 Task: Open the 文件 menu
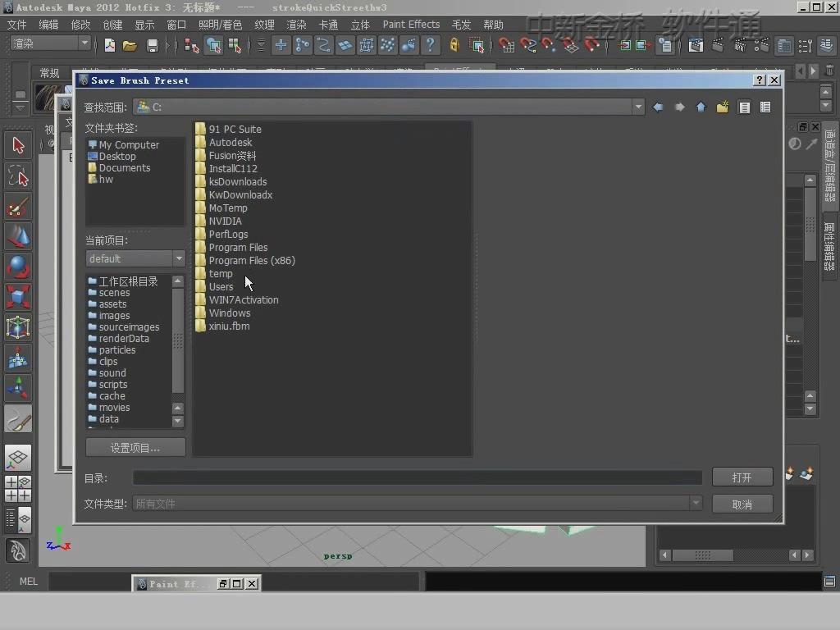tap(16, 25)
